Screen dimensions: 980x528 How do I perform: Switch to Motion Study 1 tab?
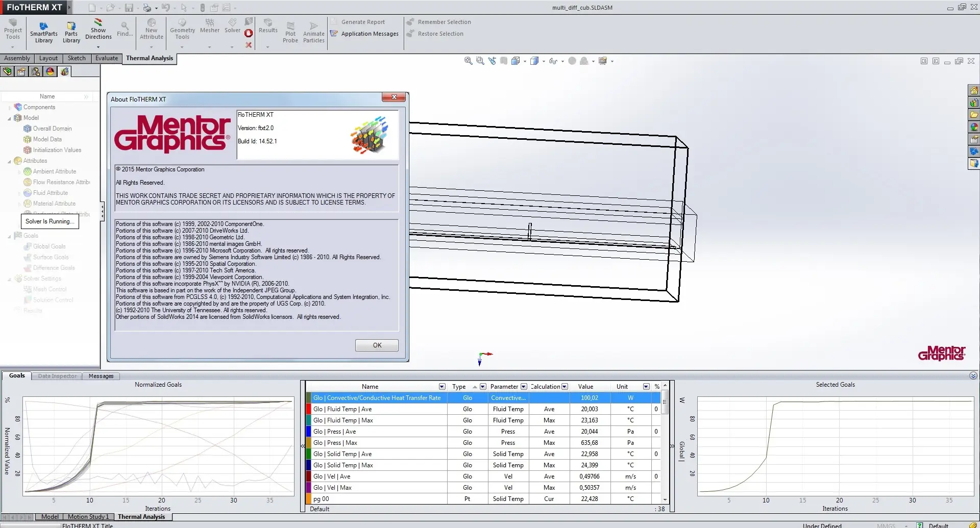[88, 517]
